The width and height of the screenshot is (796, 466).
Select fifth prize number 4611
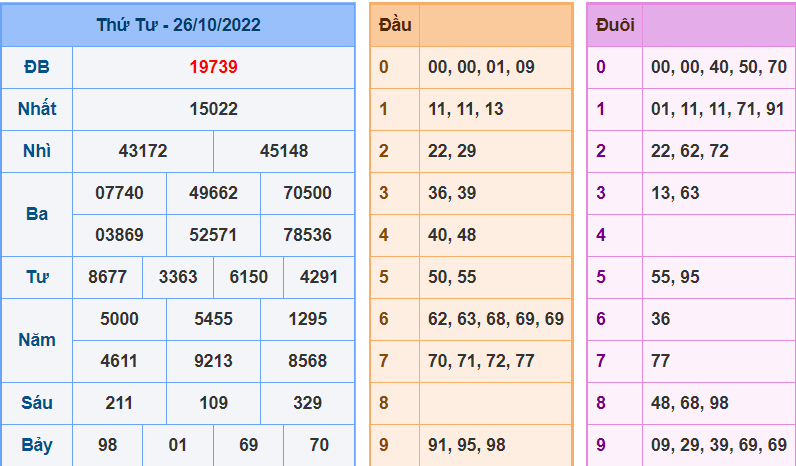119,361
